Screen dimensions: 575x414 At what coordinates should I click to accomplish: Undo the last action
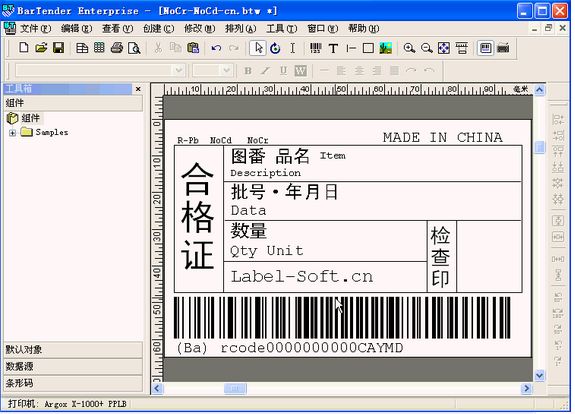pos(216,48)
